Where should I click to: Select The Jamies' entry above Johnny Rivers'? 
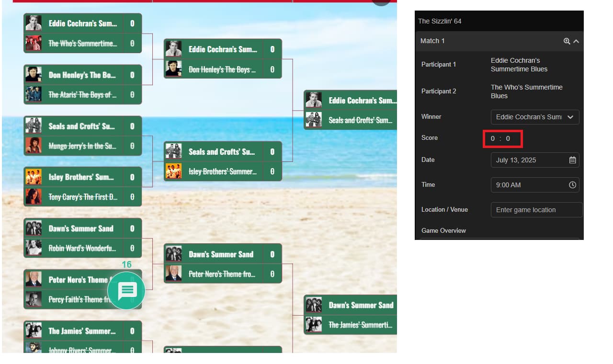82,330
